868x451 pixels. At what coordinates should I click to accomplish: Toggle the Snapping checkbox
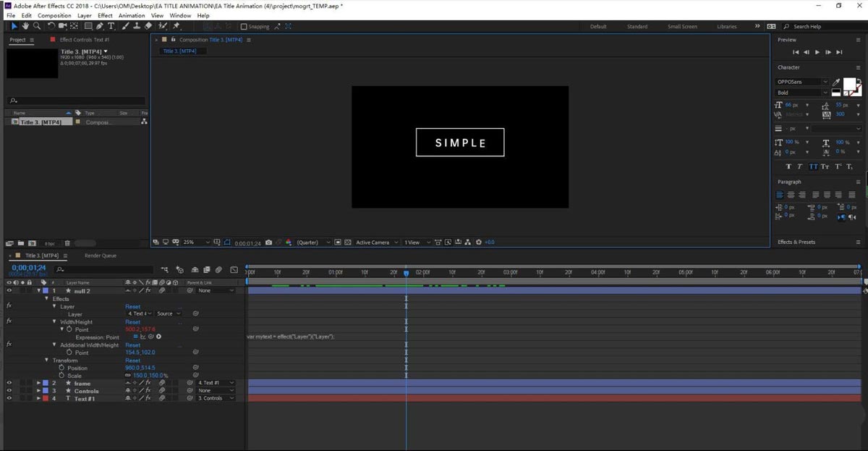click(x=244, y=27)
